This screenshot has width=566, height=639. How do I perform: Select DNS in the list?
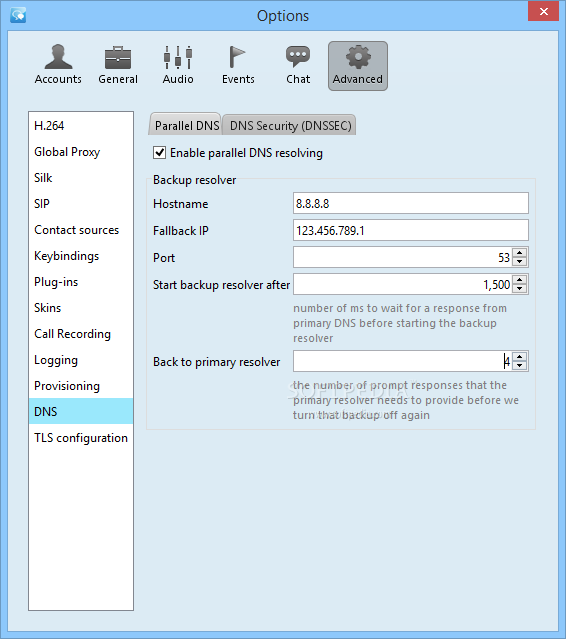click(x=81, y=411)
